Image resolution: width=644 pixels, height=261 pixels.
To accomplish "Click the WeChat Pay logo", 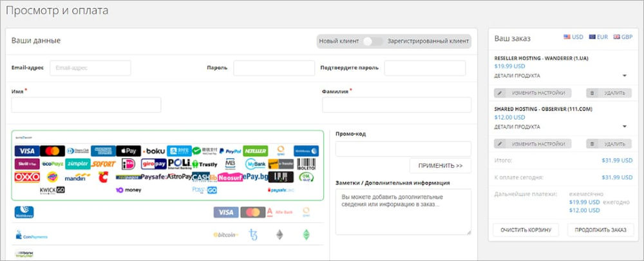I will pyautogui.click(x=205, y=151).
